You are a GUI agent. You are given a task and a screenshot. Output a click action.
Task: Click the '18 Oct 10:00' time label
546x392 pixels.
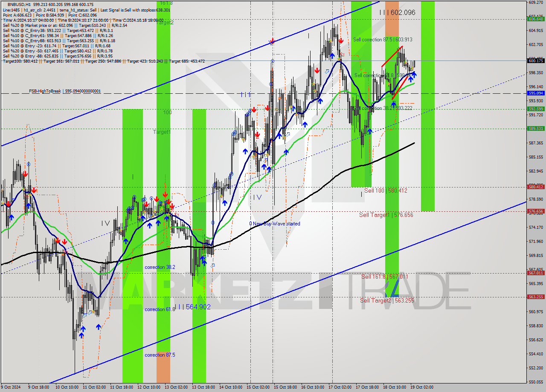tap(395, 387)
